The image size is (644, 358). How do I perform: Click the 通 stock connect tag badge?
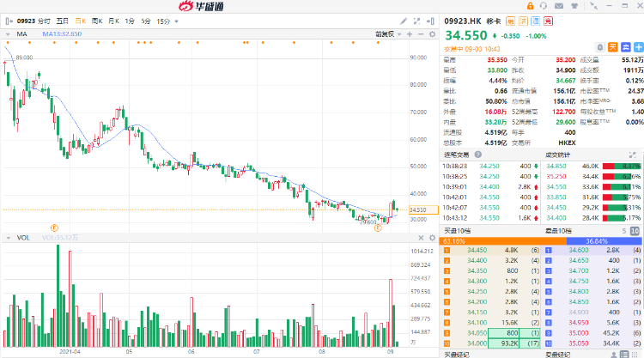pyautogui.click(x=536, y=21)
